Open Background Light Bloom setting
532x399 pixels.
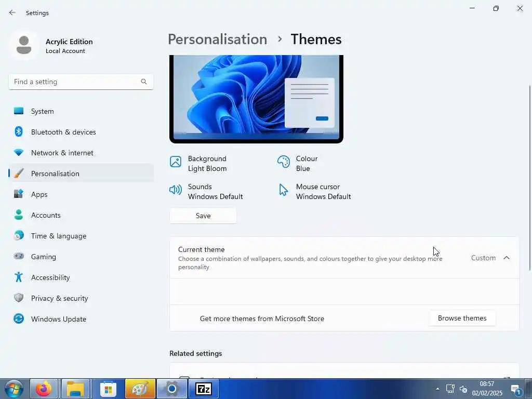tap(198, 164)
